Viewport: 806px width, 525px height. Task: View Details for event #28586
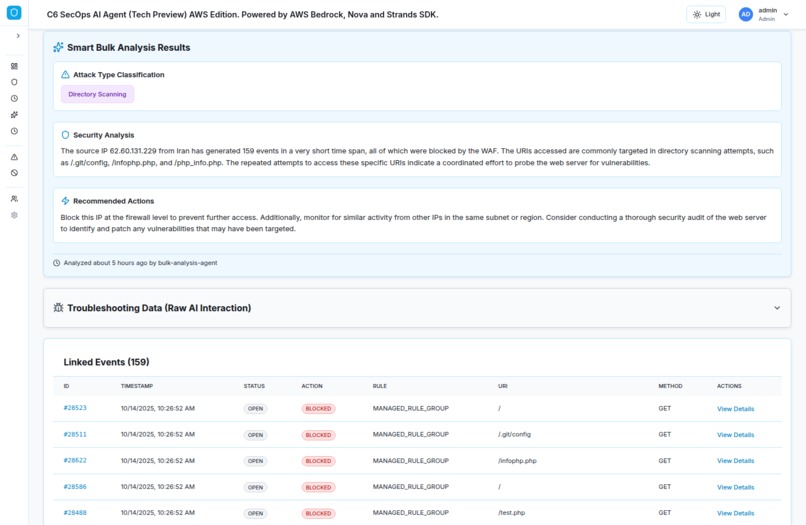coord(735,487)
